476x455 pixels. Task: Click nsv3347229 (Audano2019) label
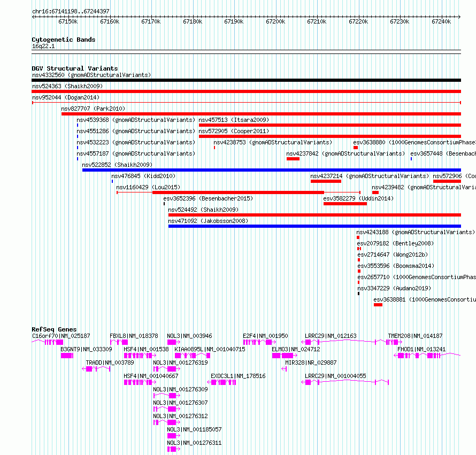point(394,288)
